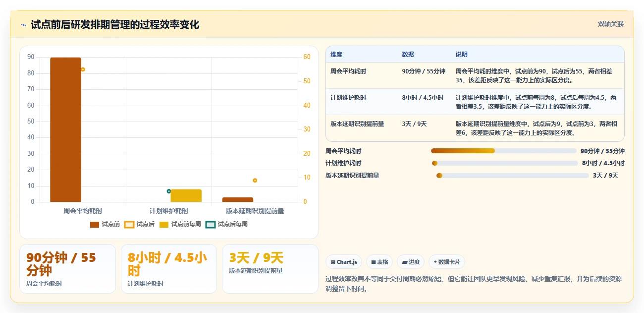Image resolution: width=644 pixels, height=313 pixels.
Task: Select the Chart.js tag
Action: (344, 262)
